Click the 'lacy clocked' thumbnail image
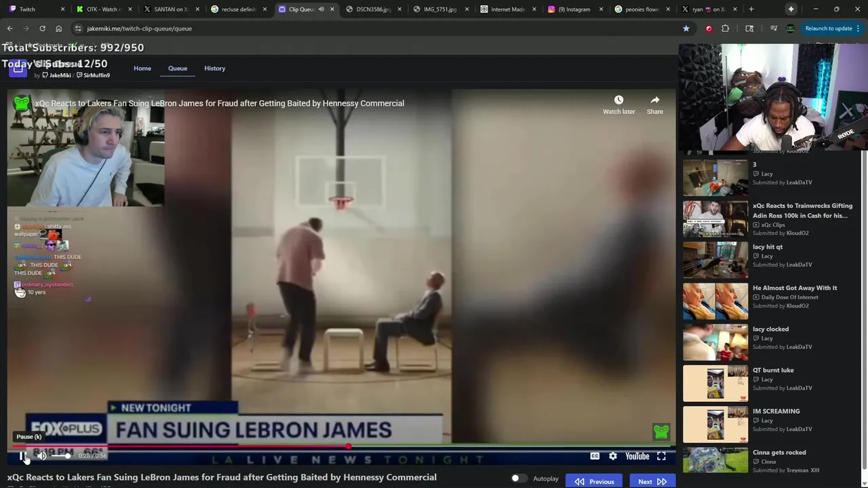 [715, 342]
